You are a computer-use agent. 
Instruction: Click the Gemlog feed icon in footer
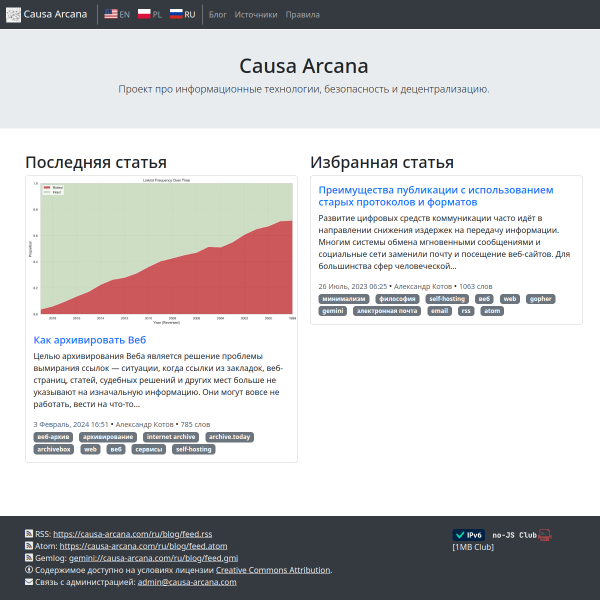pyautogui.click(x=29, y=558)
